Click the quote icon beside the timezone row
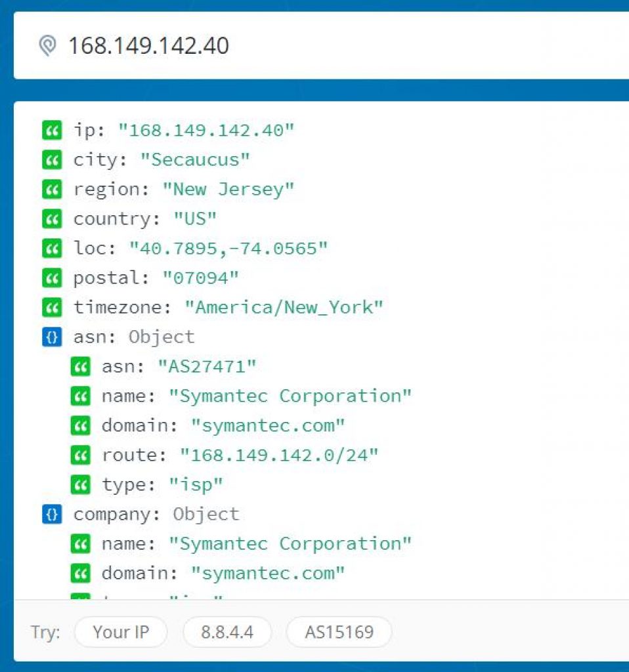The width and height of the screenshot is (629, 672). [x=52, y=308]
